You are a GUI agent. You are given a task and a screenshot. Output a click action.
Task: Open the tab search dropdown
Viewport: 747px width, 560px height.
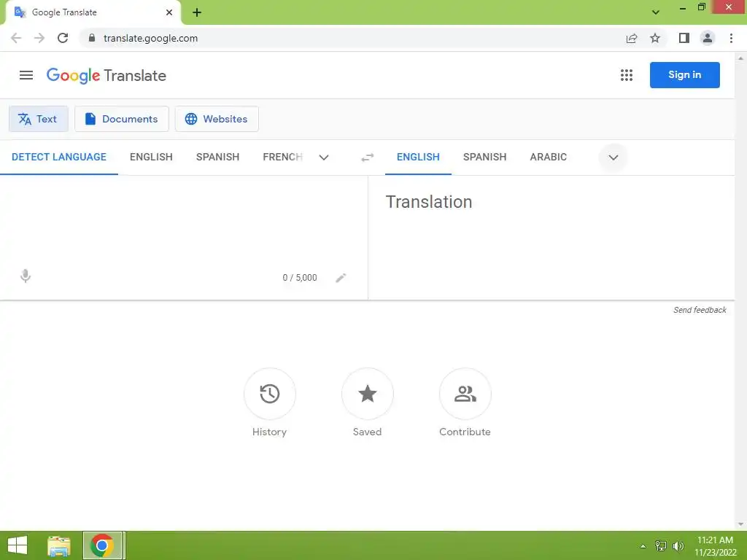[x=656, y=12]
